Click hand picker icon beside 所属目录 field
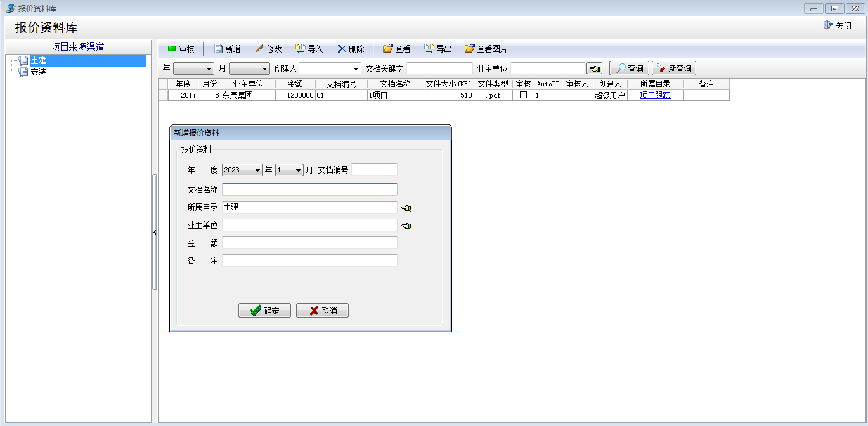868x426 pixels. [406, 208]
